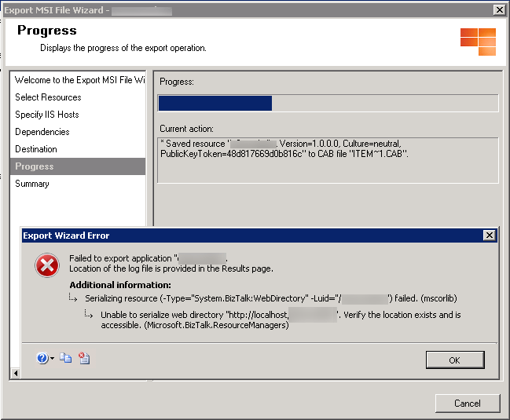Select the Progress step
This screenshot has height=420, width=510.
pos(78,166)
